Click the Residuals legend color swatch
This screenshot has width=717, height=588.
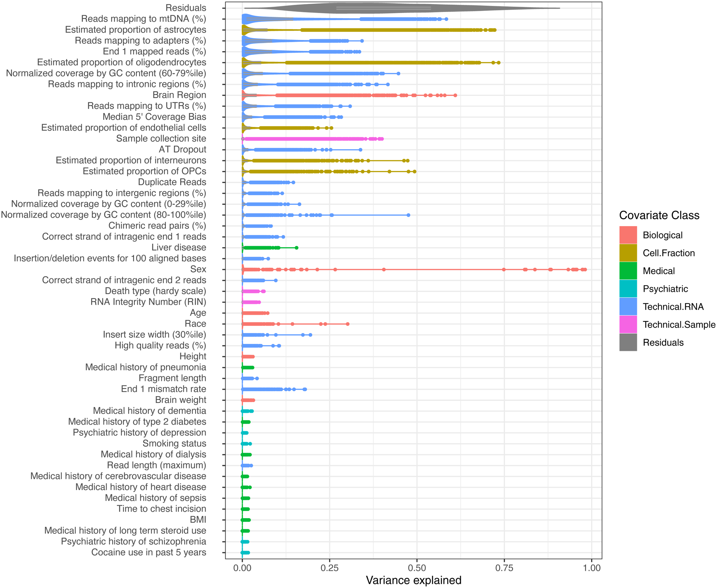628,342
